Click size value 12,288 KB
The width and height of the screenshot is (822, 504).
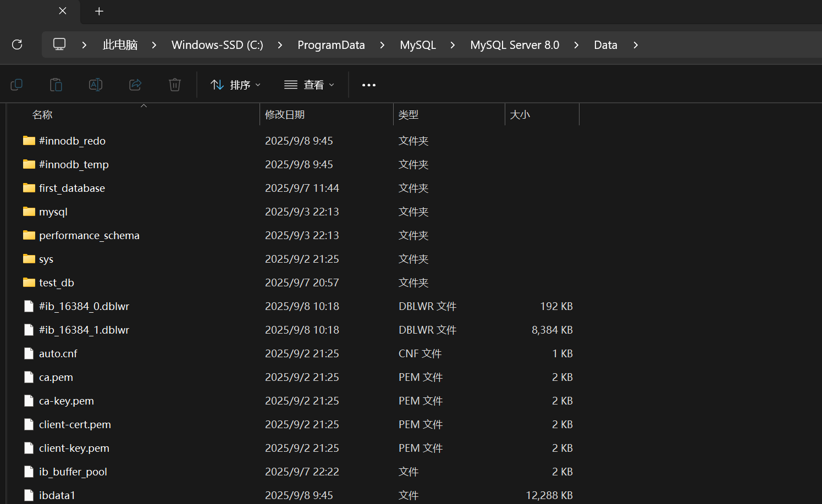[x=549, y=495]
